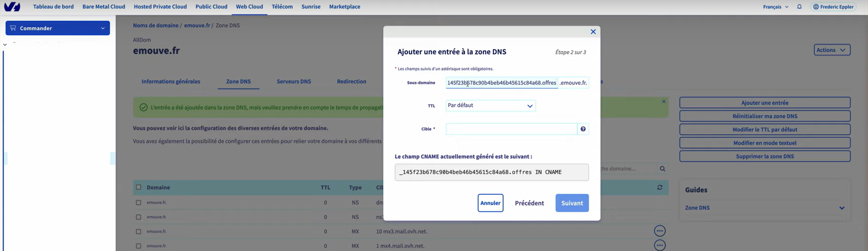Select the Zone DNS tab
868x251 pixels.
tap(238, 82)
